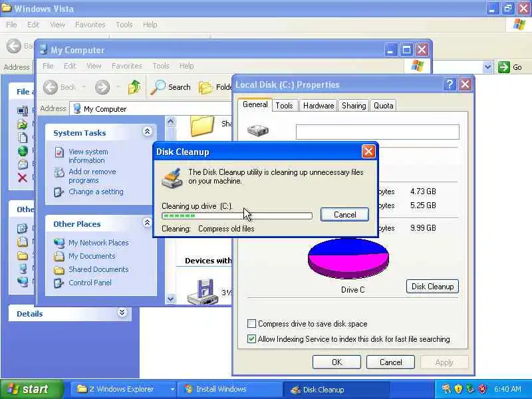This screenshot has height=399, width=532.
Task: Uncheck Allow Indexing Service checkbox
Action: (x=251, y=338)
